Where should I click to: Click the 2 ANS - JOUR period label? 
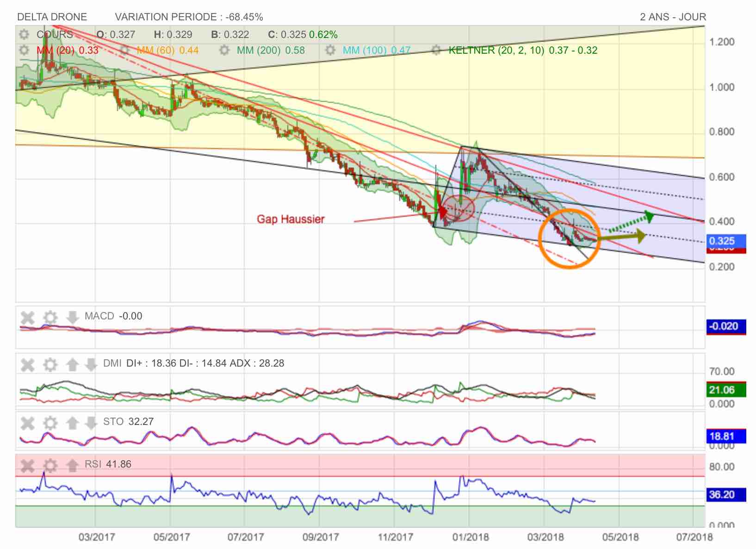pyautogui.click(x=673, y=17)
